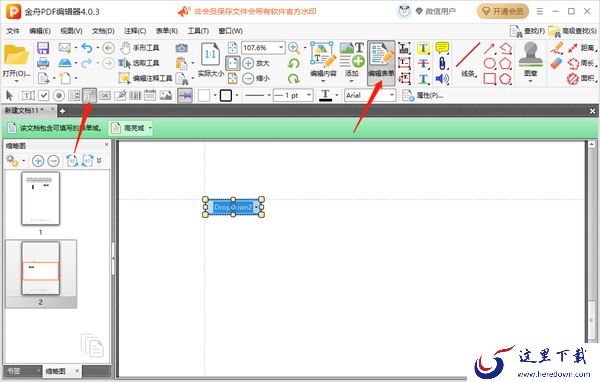This screenshot has width=600, height=382.
Task: Click the white fill color swatch
Action: (204, 95)
